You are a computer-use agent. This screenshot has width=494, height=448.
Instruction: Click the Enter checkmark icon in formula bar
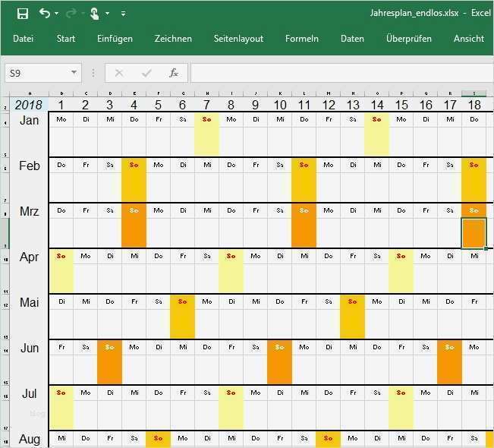point(146,73)
